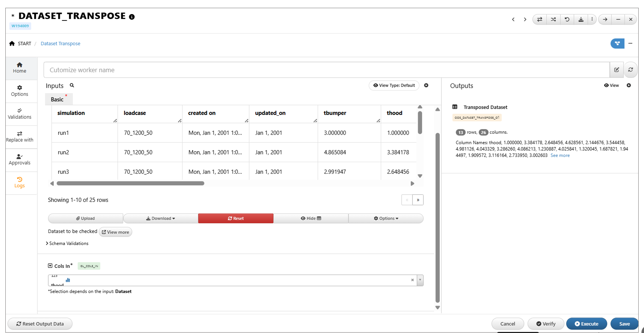Viewport: 644px width, 333px height.
Task: Click the edit worker name icon
Action: tap(616, 70)
